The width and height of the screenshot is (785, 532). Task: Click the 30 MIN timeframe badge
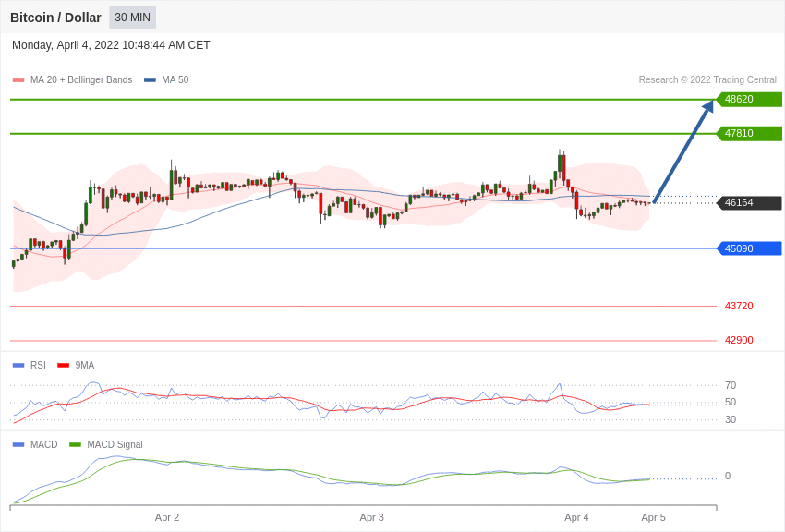click(133, 18)
